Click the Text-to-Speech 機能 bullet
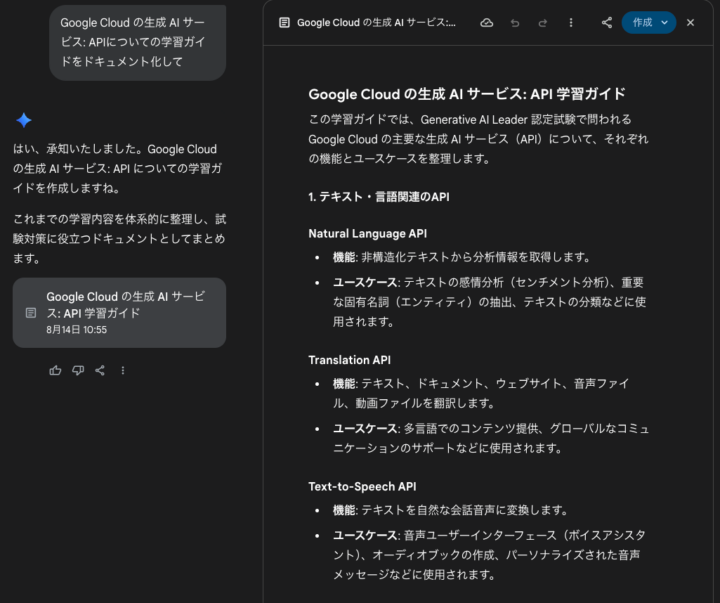This screenshot has width=720, height=603. (450, 510)
